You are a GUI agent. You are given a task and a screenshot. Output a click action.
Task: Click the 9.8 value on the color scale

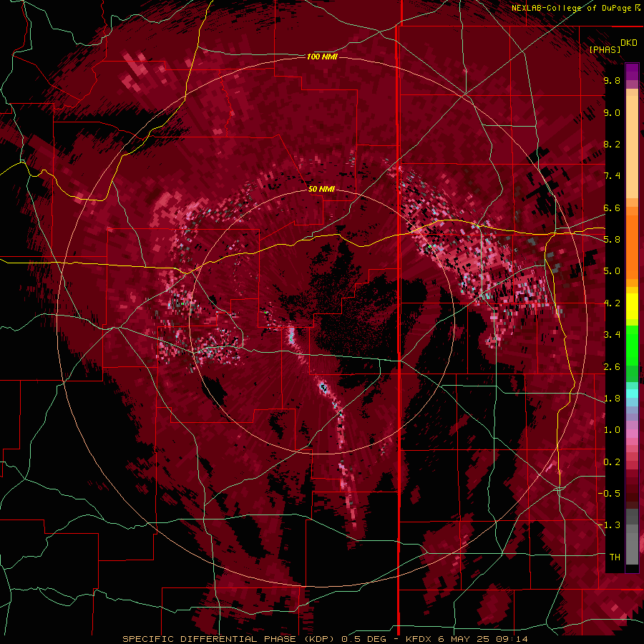point(612,80)
